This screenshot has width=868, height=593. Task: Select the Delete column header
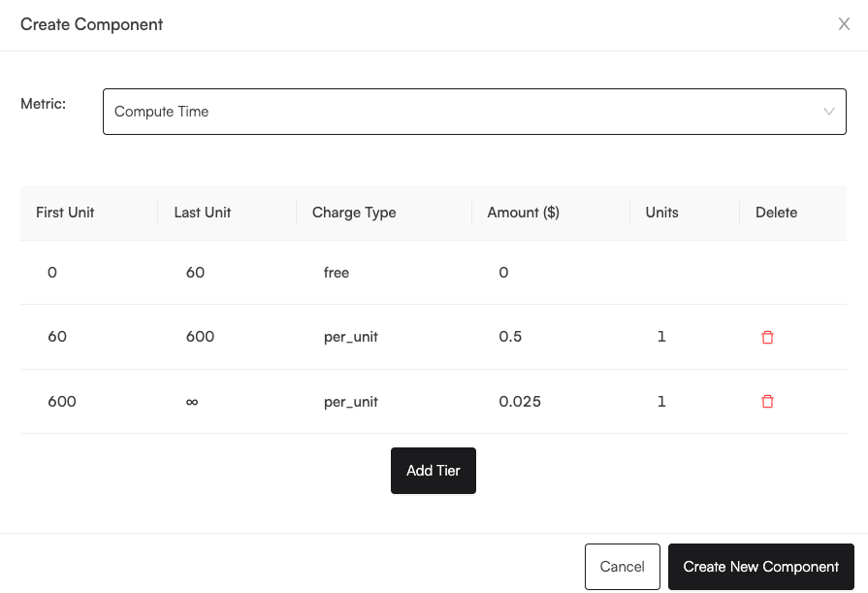[x=777, y=213]
